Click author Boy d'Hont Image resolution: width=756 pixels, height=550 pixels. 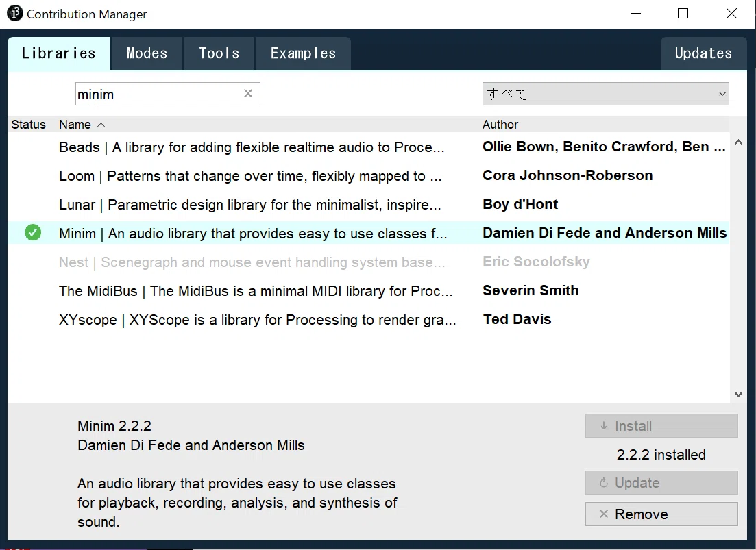(x=520, y=204)
